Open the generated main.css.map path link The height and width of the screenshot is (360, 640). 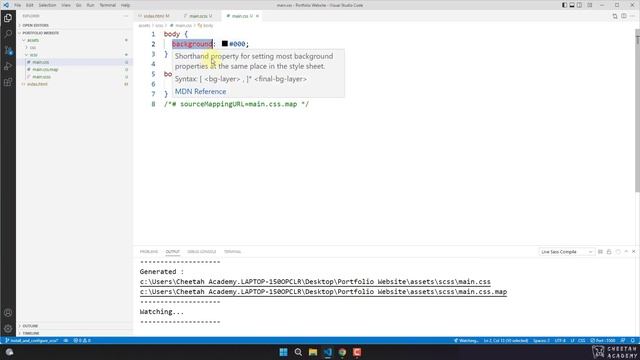pos(323,292)
